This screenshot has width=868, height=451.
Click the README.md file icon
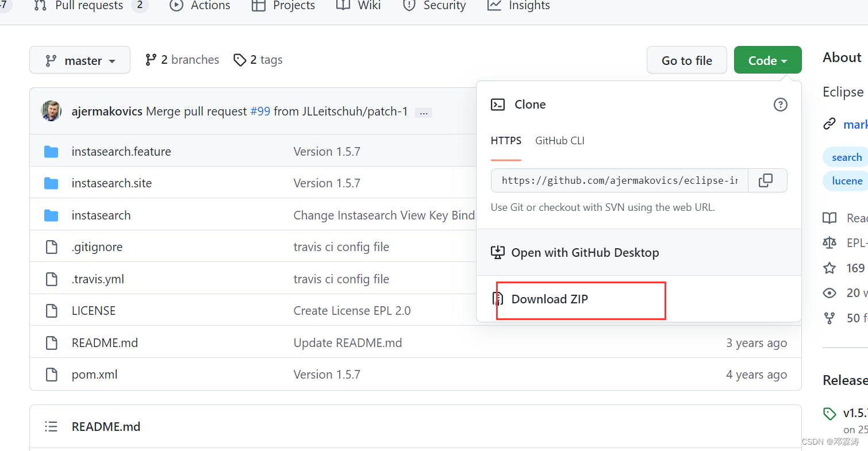(51, 342)
